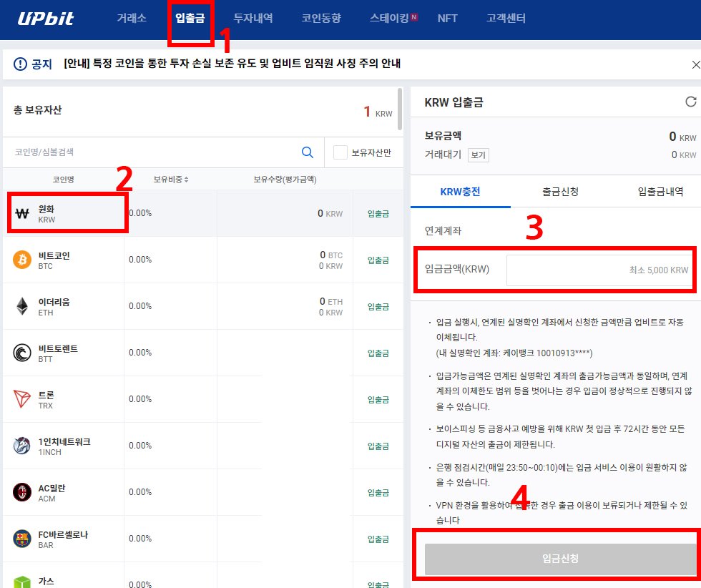Select the 비트코인 coin name
This screenshot has width=701, height=588.
click(x=54, y=256)
